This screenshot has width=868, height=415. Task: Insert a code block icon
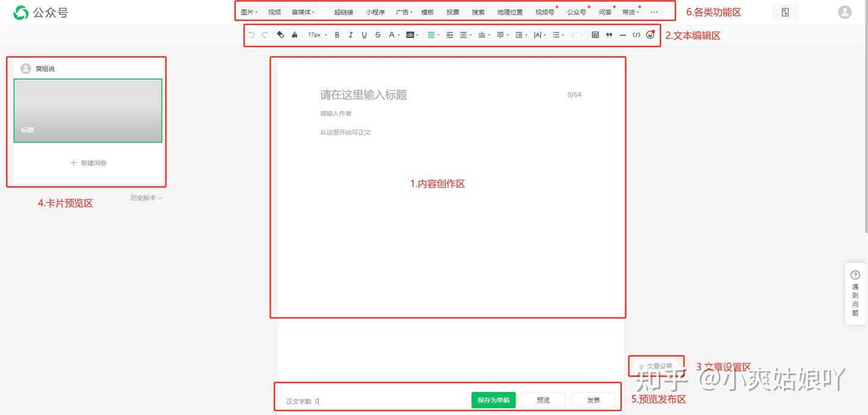pos(637,35)
